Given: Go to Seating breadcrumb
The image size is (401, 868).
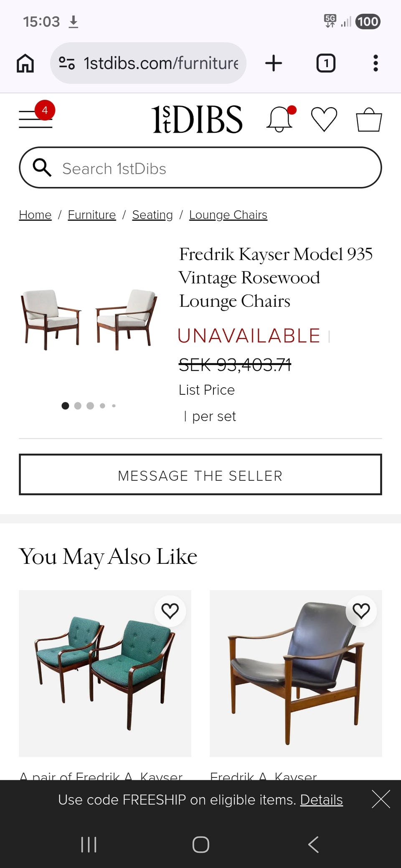Looking at the screenshot, I should 152,215.
